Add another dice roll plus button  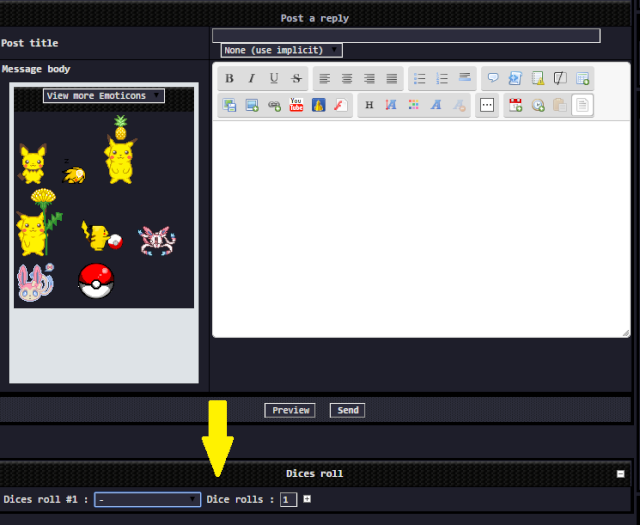tap(307, 499)
